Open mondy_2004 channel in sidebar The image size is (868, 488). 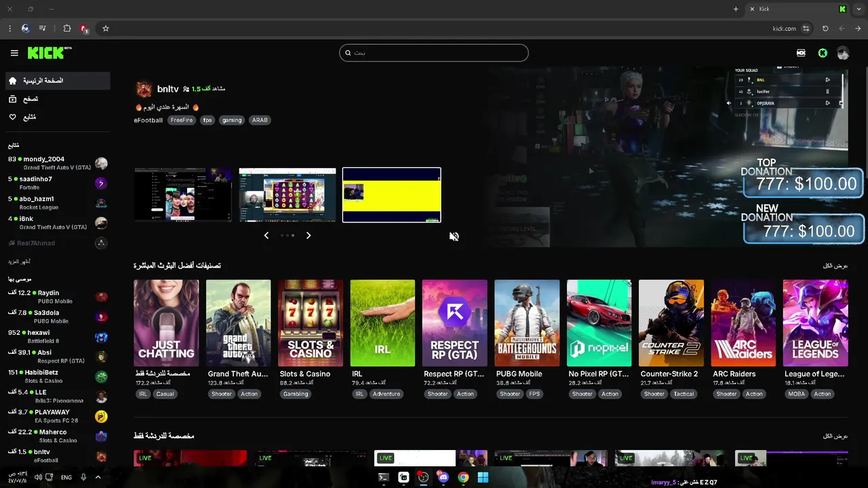(57, 163)
